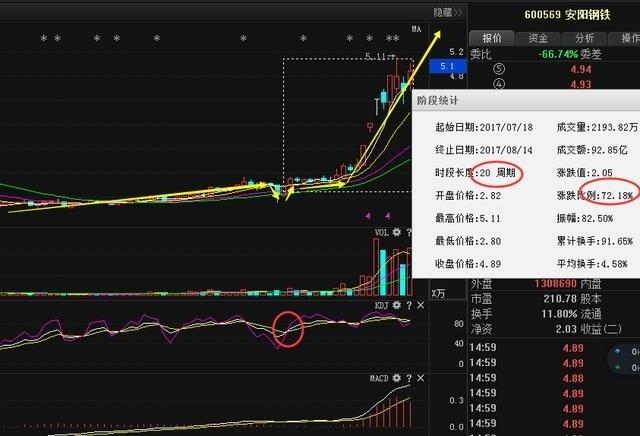The image size is (640, 436).
Task: Click the KDJ indicator label
Action: click(381, 306)
